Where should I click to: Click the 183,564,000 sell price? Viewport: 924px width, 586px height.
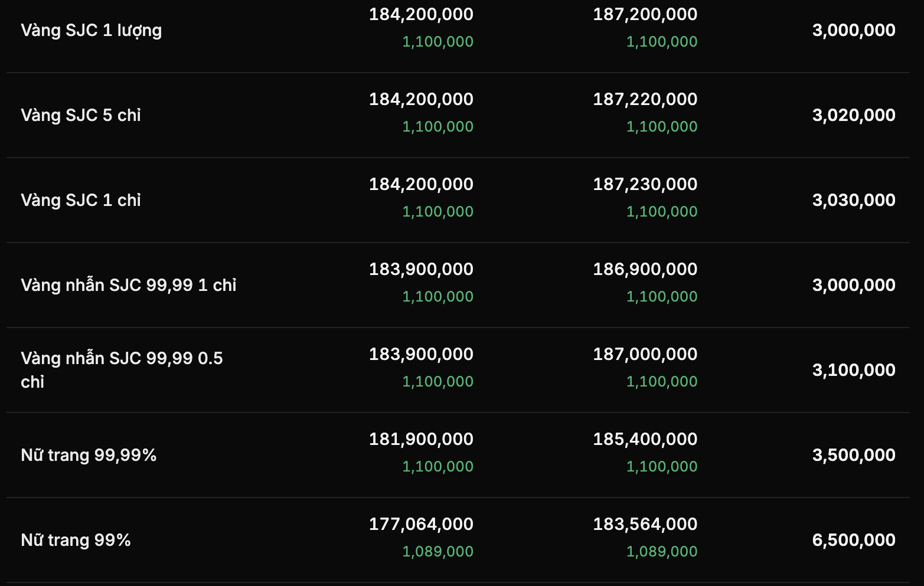pos(645,524)
